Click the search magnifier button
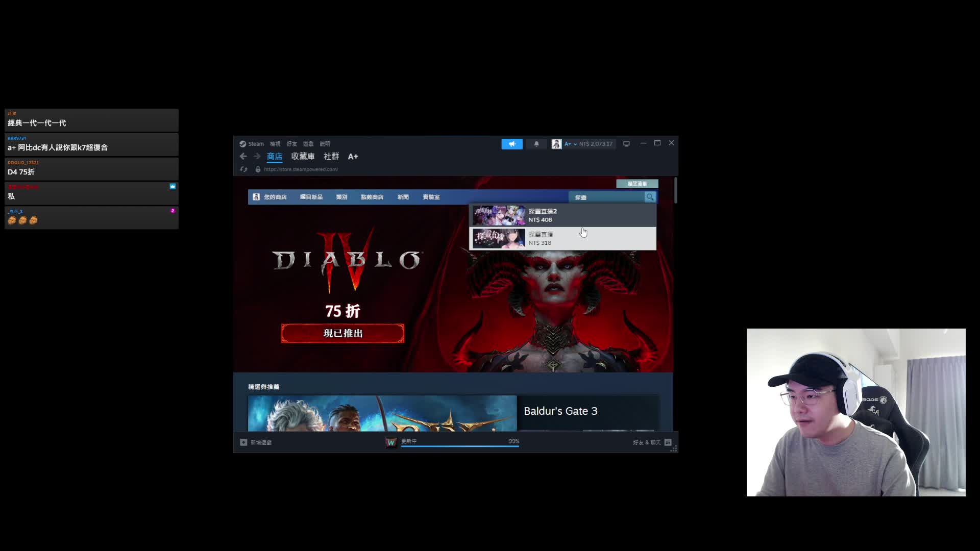The width and height of the screenshot is (980, 551). point(650,197)
